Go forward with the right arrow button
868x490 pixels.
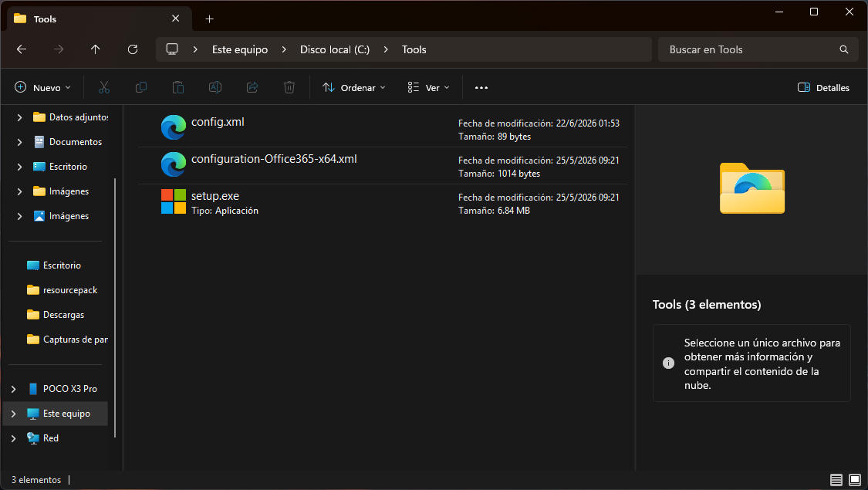point(59,49)
